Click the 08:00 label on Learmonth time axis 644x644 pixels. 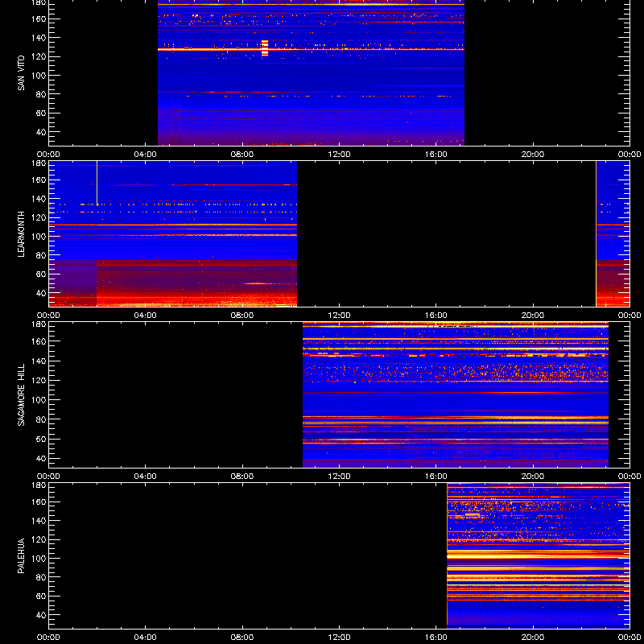tap(242, 316)
